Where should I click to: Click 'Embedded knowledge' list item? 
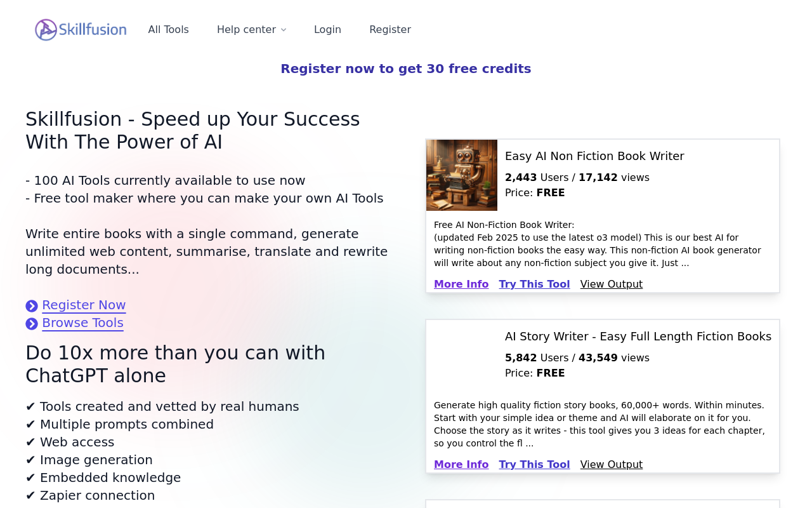tap(103, 478)
